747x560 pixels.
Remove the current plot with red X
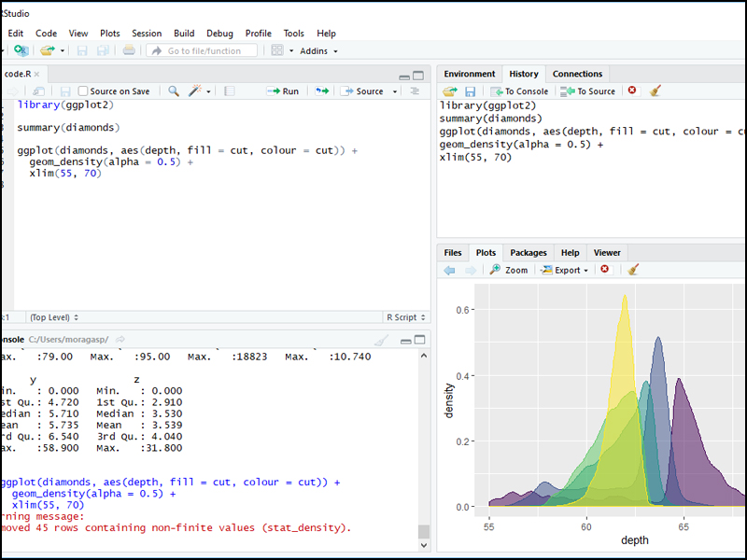point(604,270)
